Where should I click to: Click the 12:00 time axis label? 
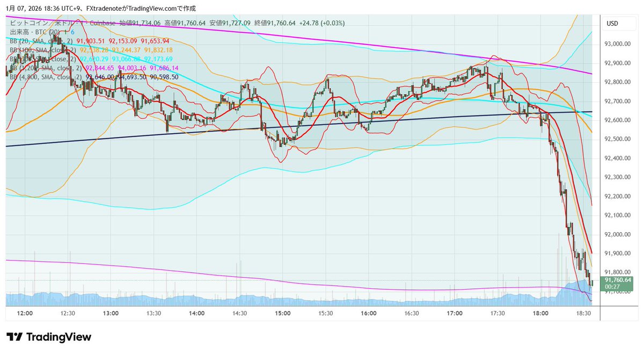click(x=25, y=313)
